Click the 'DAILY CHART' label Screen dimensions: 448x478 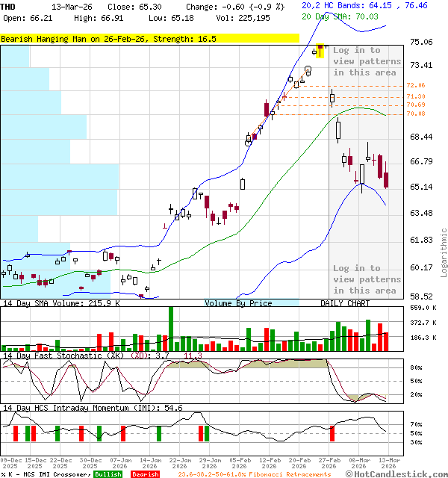345,303
